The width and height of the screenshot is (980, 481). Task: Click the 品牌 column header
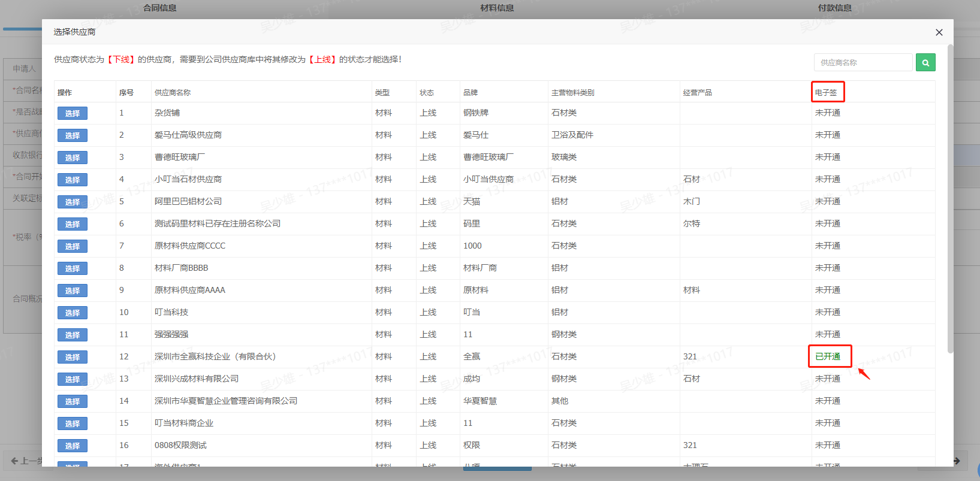[x=471, y=92]
